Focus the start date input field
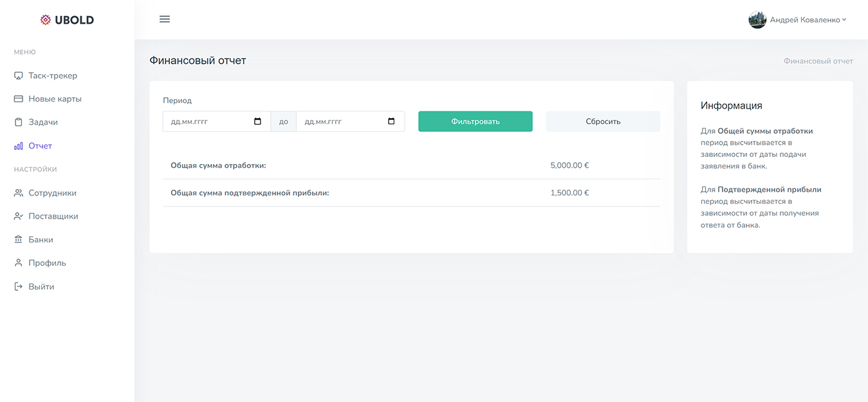868x402 pixels. click(x=206, y=122)
